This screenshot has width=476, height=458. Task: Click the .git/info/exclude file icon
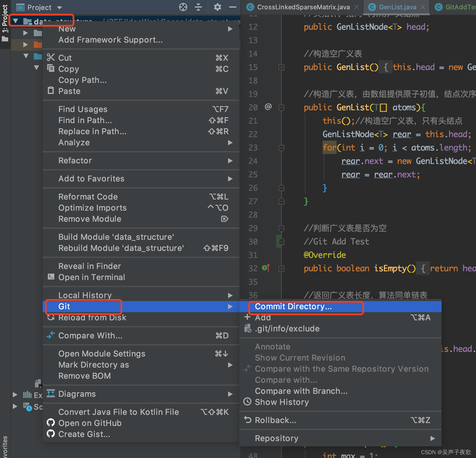(247, 328)
